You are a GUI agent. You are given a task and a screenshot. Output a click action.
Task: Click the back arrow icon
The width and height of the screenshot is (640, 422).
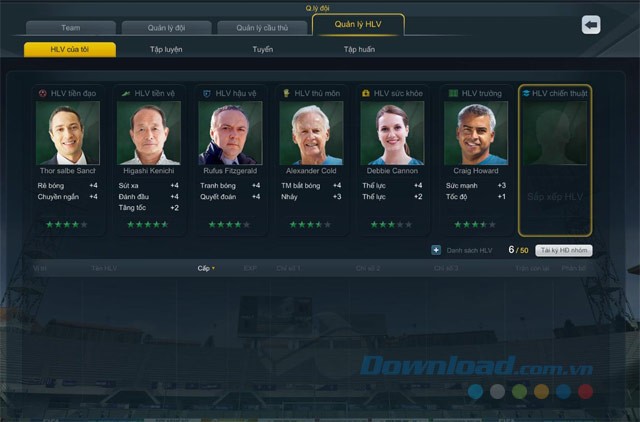point(591,25)
